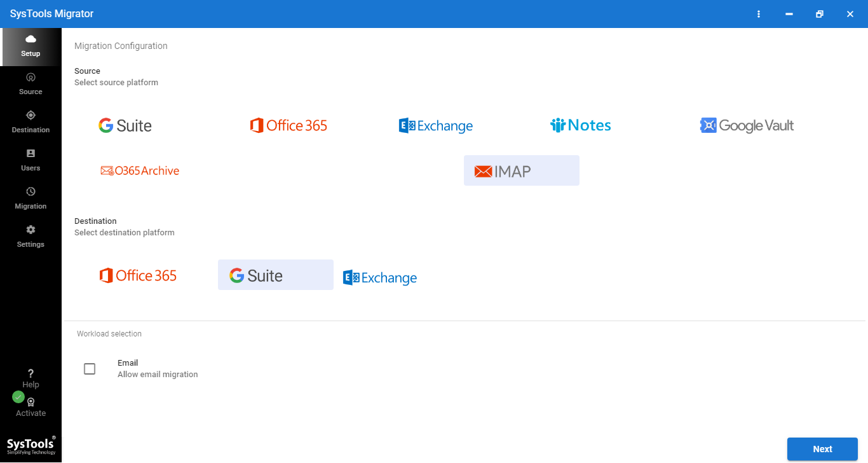Restore down the application window
Image resolution: width=868 pixels, height=463 pixels.
(820, 14)
